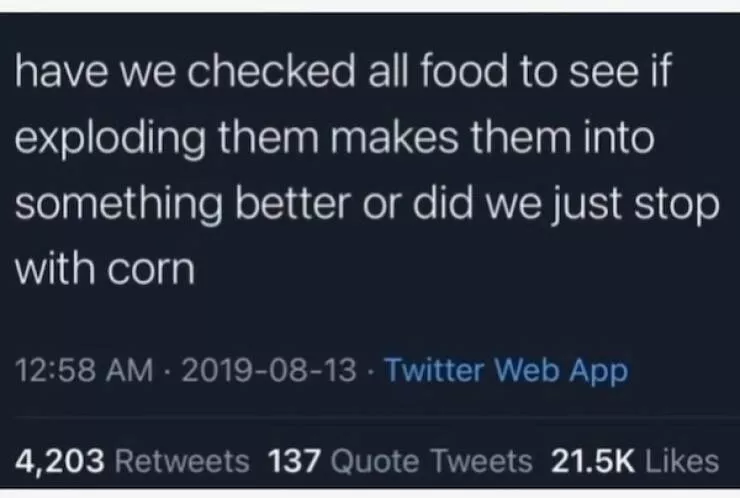The image size is (740, 498).
Task: View the 4,203 Retweets list
Action: (134, 460)
